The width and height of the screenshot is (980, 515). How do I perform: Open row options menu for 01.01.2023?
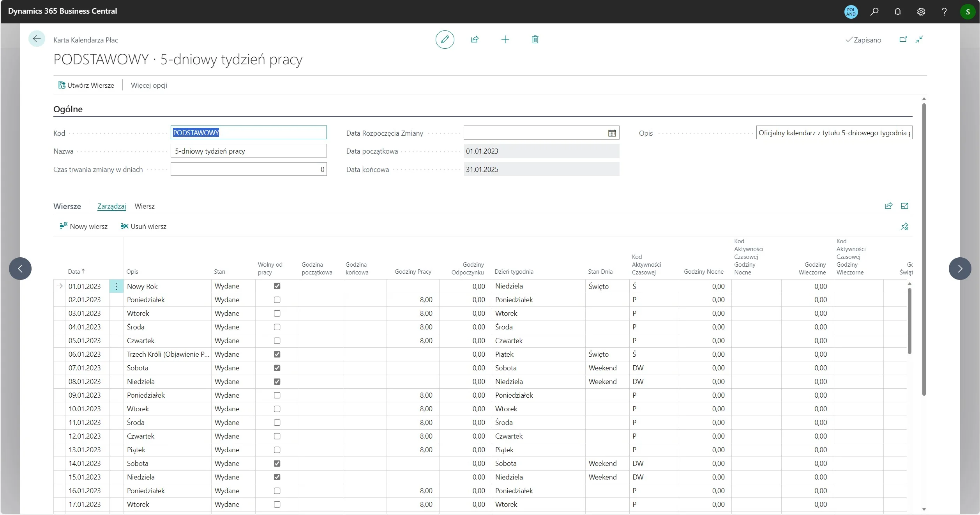pyautogui.click(x=116, y=286)
